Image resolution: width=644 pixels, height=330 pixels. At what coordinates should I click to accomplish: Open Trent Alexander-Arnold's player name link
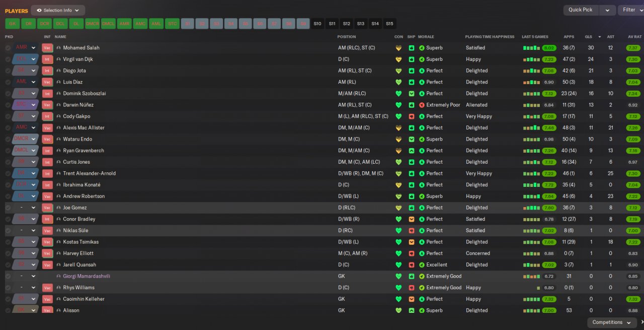[x=90, y=173]
